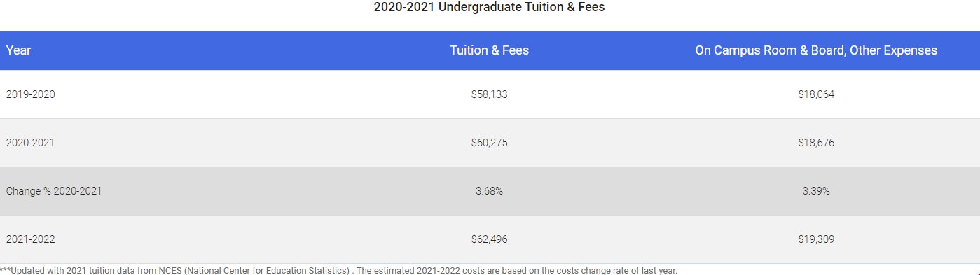The height and width of the screenshot is (275, 980).
Task: Click the 2019-2020 row label
Action: 30,94
